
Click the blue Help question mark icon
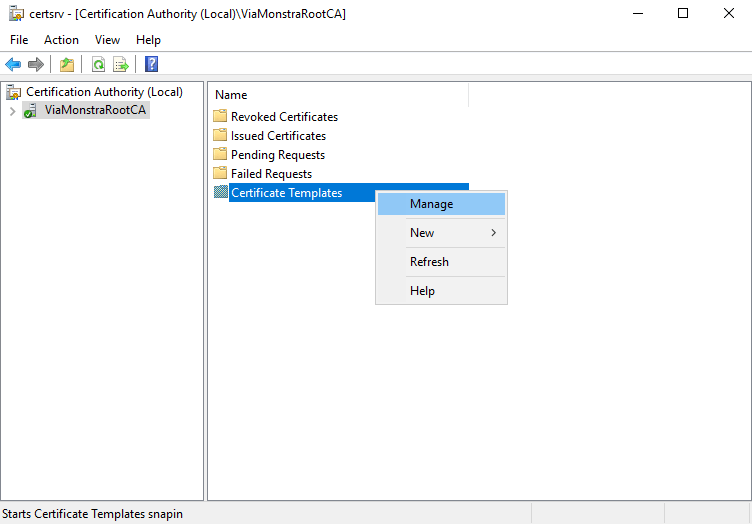(x=151, y=65)
